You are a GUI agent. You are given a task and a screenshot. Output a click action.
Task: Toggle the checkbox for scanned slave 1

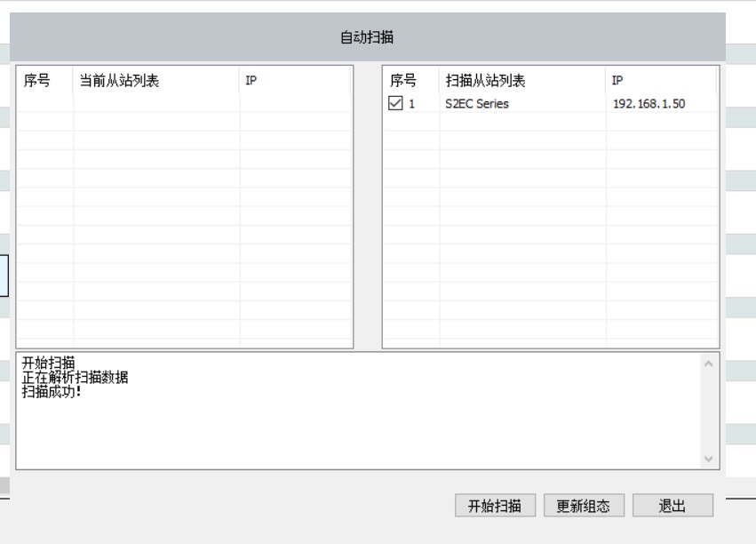coord(395,104)
